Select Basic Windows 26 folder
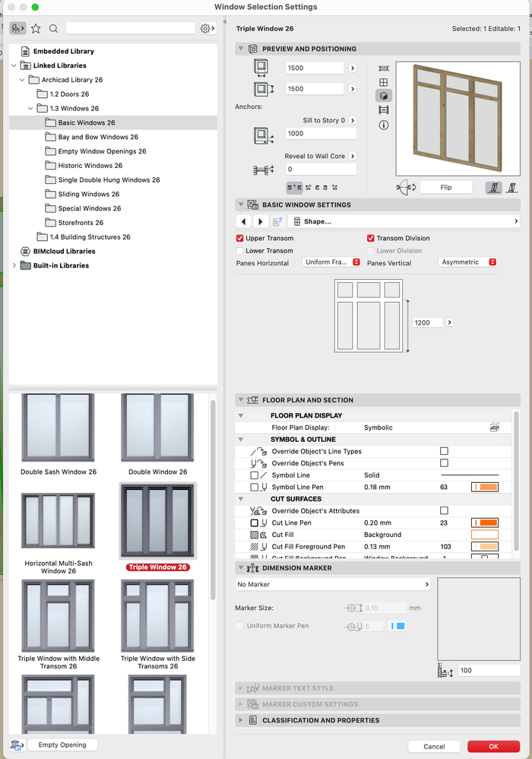532x759 pixels. (87, 122)
